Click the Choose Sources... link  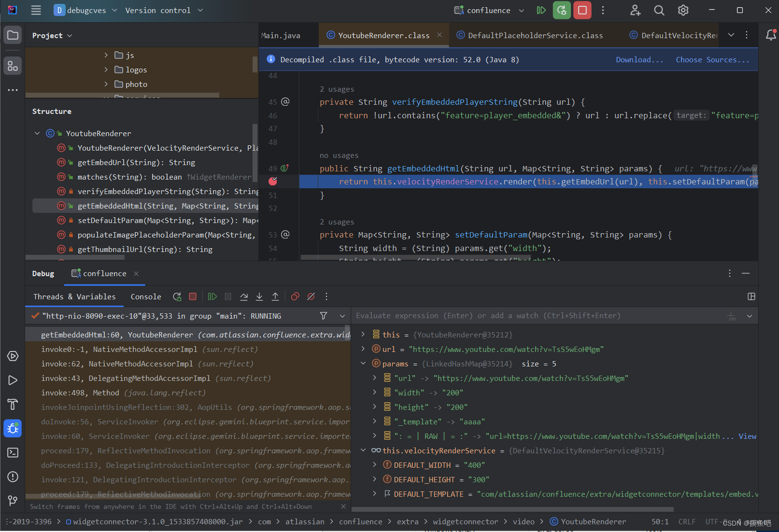coord(712,59)
